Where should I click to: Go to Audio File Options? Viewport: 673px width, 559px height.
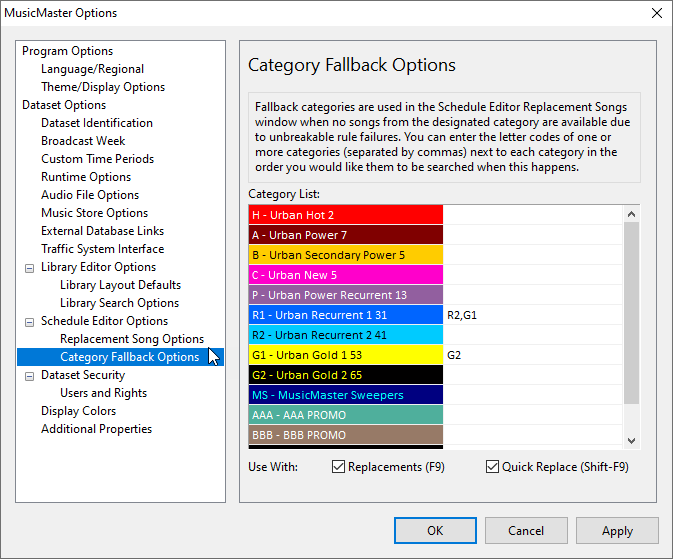tap(90, 195)
